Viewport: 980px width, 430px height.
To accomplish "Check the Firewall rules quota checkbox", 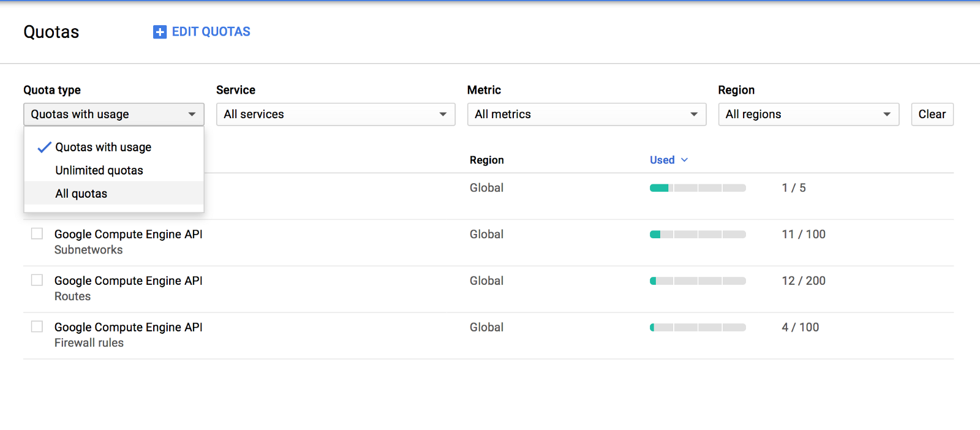I will pos(37,327).
